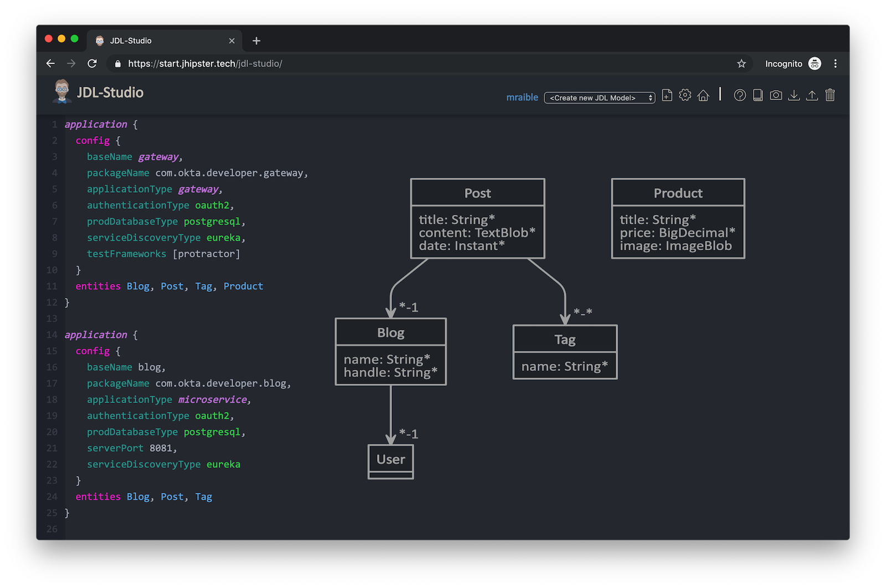Expand the Create new JDL Model dropdown

599,98
